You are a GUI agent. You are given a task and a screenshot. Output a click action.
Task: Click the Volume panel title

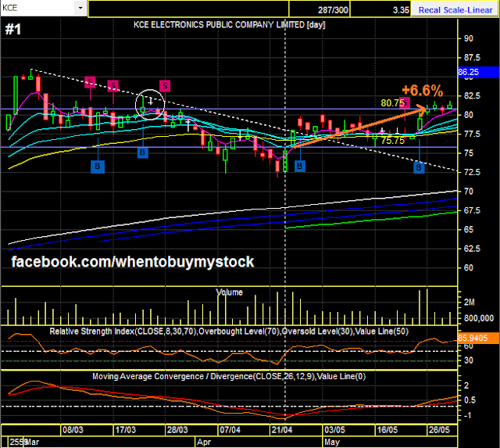click(229, 292)
